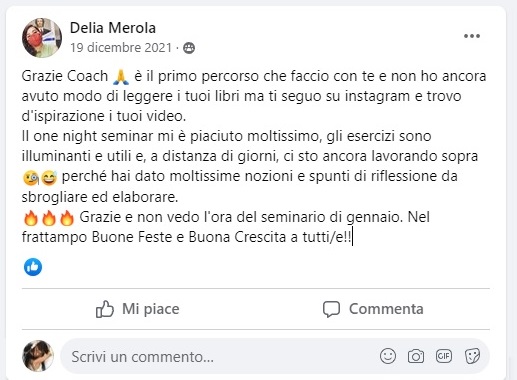Image resolution: width=517 pixels, height=380 pixels.
Task: Click the speech bubble icon beside Commenta
Action: click(331, 309)
